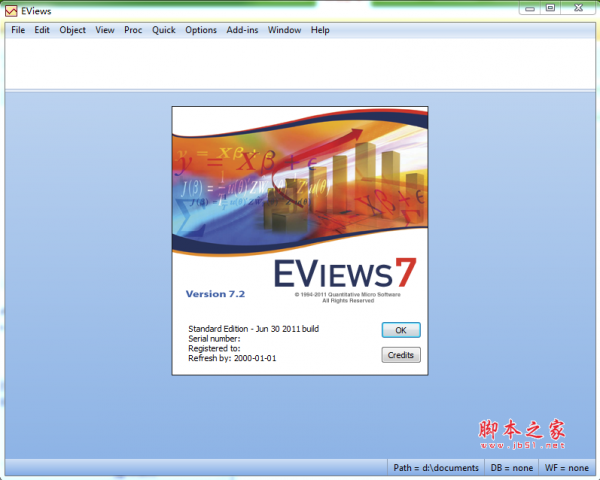The width and height of the screenshot is (600, 480).
Task: Dismiss the About dialog with OK
Action: point(401,330)
